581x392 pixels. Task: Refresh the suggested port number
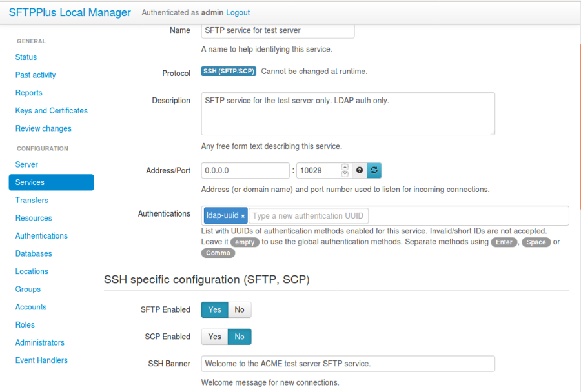pyautogui.click(x=374, y=170)
